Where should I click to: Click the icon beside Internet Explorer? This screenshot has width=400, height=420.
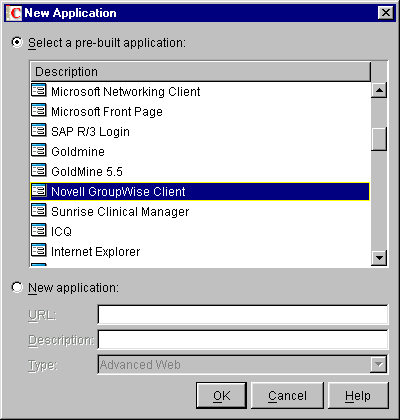pyautogui.click(x=39, y=250)
